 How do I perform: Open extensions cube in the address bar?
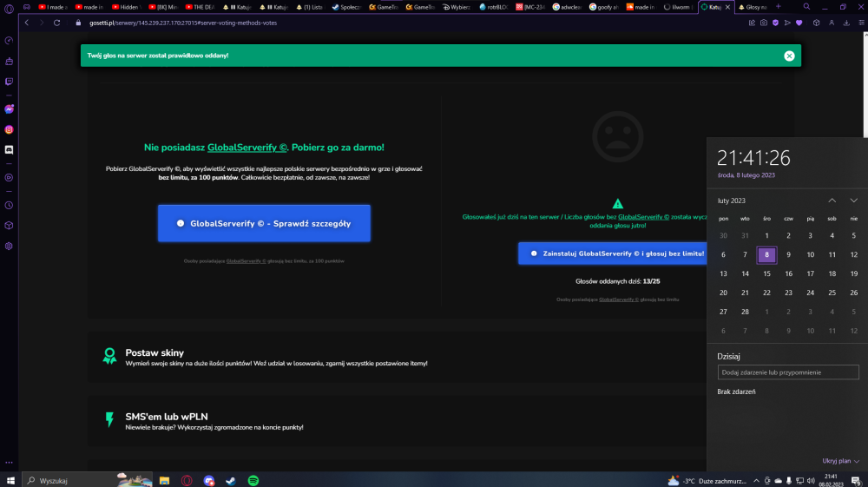point(816,23)
